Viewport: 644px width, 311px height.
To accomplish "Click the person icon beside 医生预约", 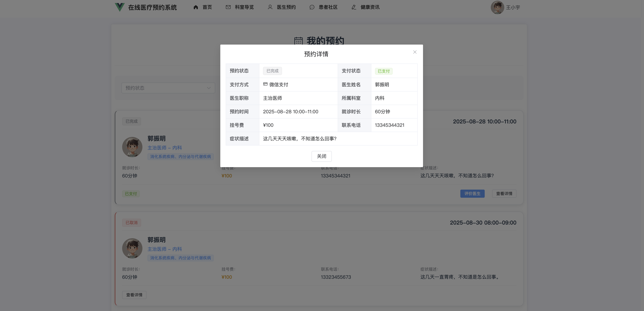I will click(270, 7).
